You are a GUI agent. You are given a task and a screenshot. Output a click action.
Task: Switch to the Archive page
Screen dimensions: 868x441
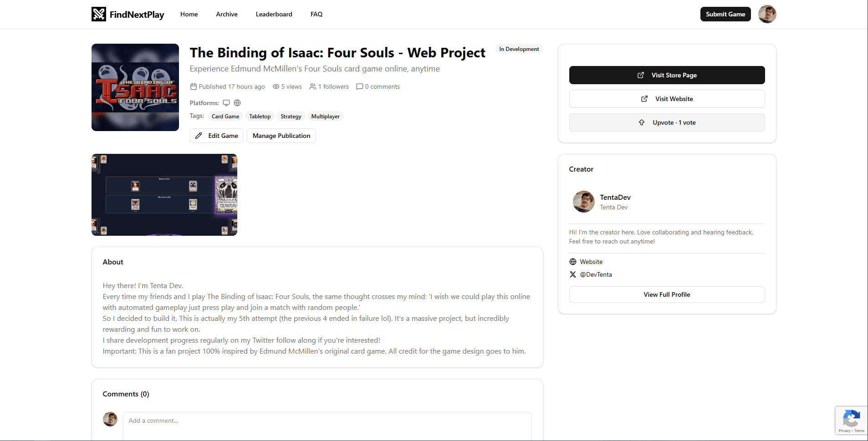pyautogui.click(x=227, y=14)
